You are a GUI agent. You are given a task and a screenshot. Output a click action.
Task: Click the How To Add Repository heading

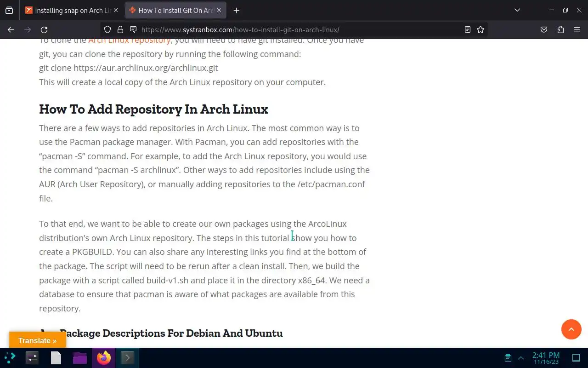pyautogui.click(x=153, y=109)
